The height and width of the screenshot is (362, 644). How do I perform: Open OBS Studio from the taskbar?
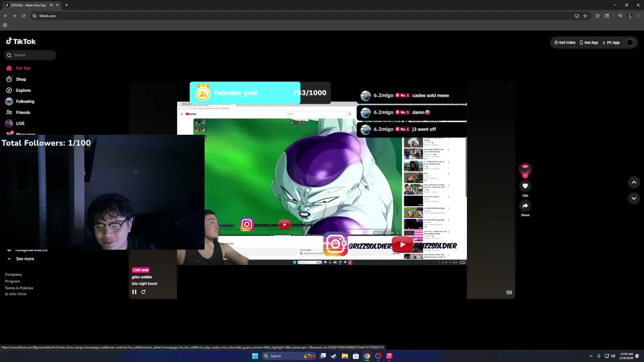[378, 356]
